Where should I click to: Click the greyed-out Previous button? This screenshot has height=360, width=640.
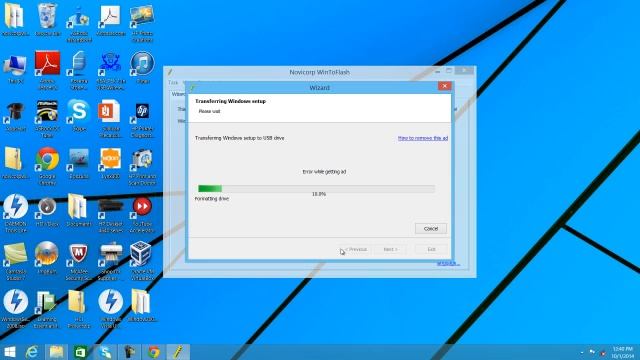coord(355,249)
